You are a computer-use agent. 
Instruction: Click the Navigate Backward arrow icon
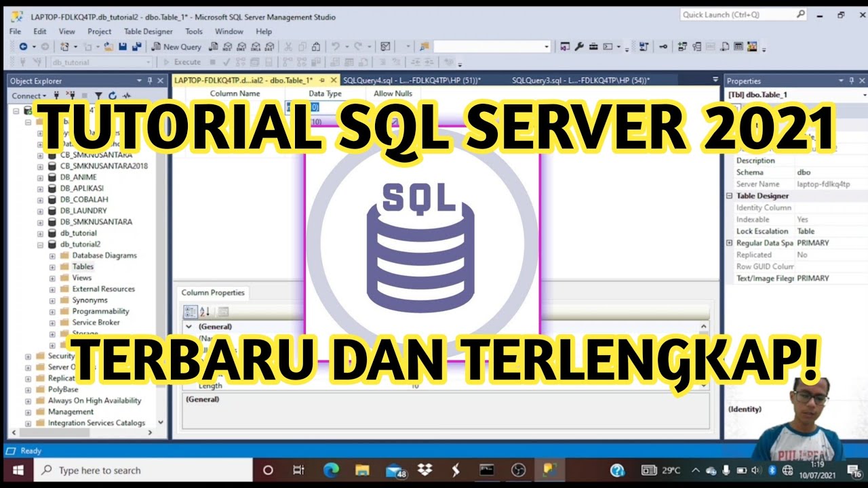click(23, 47)
